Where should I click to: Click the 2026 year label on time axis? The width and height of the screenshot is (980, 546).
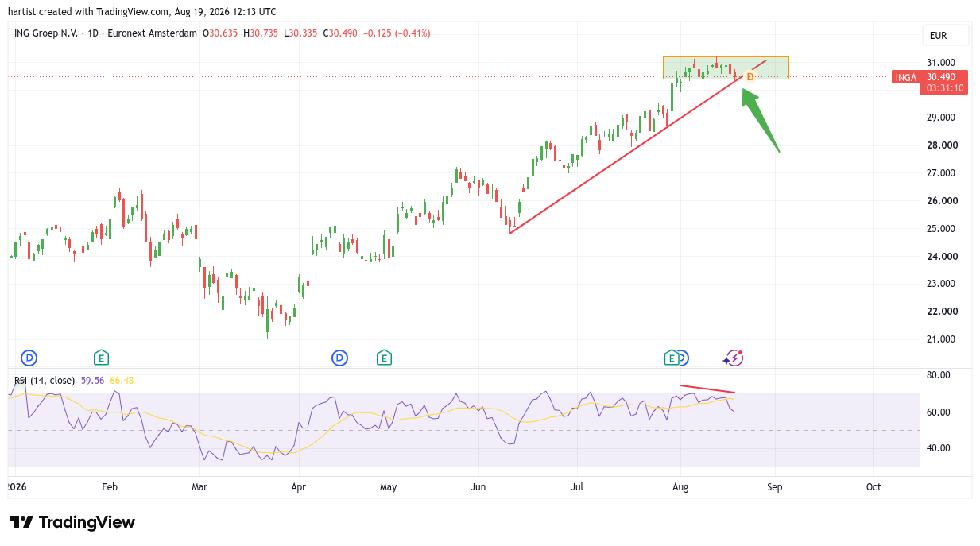(x=16, y=487)
